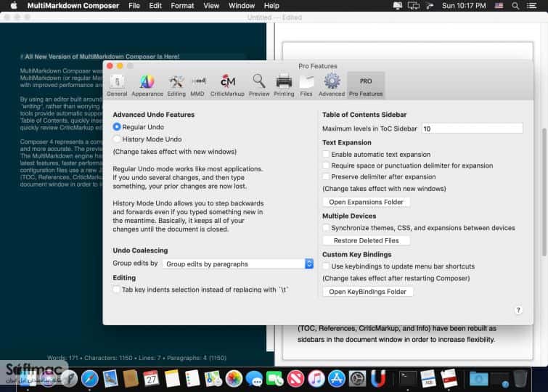Toggle Preserve delimiter after expansion
The image size is (548, 392).
[326, 176]
